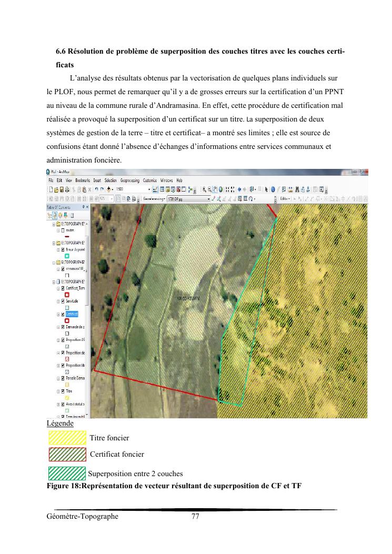Open the map scale dropdown
This screenshot has width=392, height=554.
coord(149,189)
